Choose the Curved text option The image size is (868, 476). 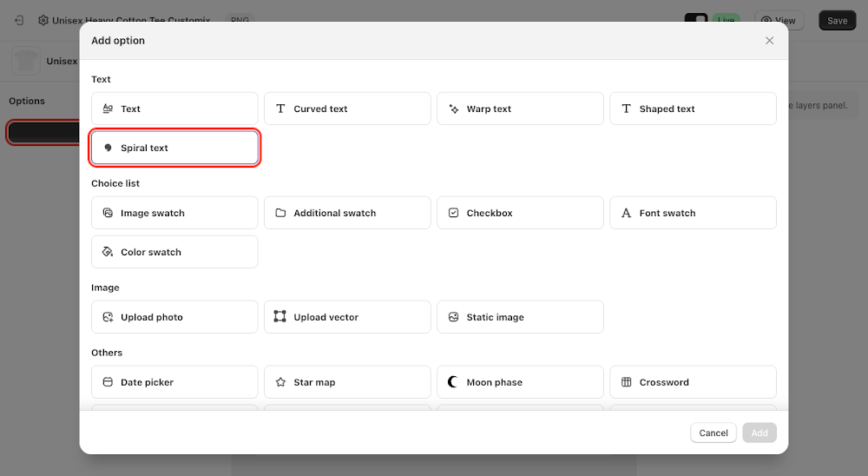[347, 109]
